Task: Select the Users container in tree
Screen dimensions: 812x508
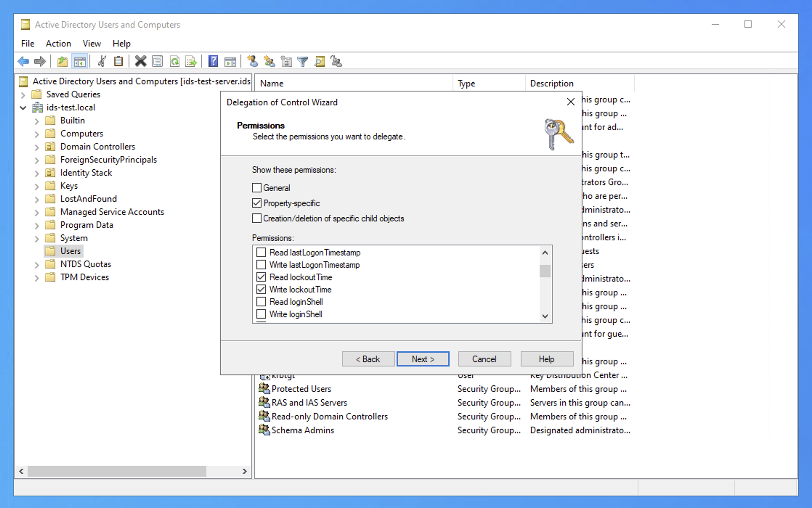Action: coord(70,251)
